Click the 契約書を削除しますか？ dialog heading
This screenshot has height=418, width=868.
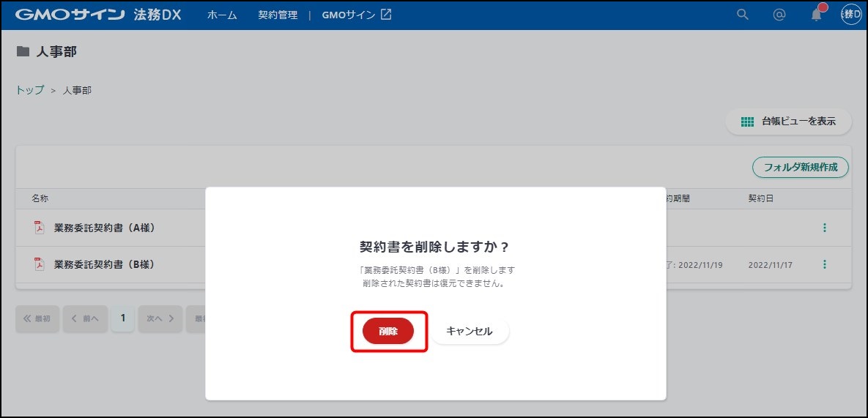(x=434, y=247)
